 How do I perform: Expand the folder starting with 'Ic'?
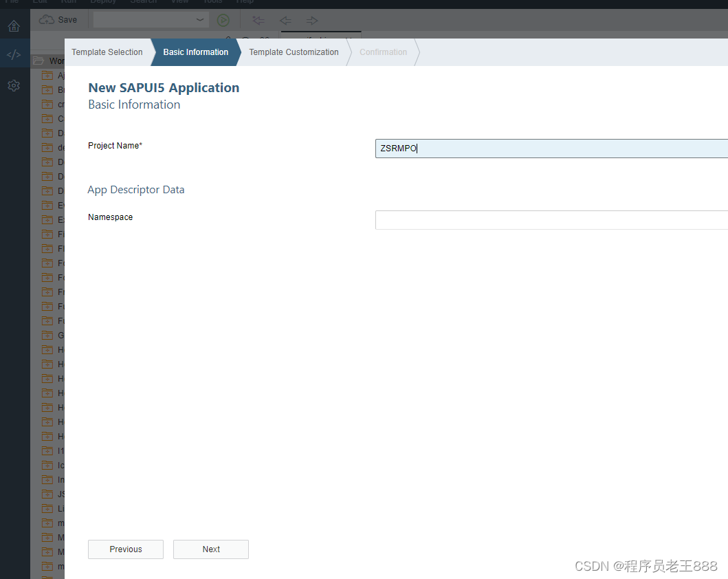tap(47, 466)
